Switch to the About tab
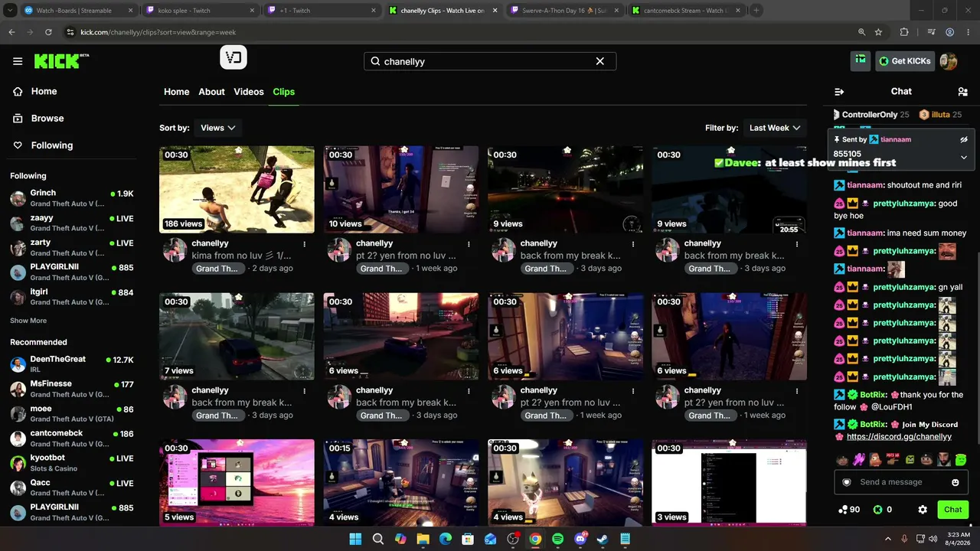The width and height of the screenshot is (980, 551). tap(211, 92)
